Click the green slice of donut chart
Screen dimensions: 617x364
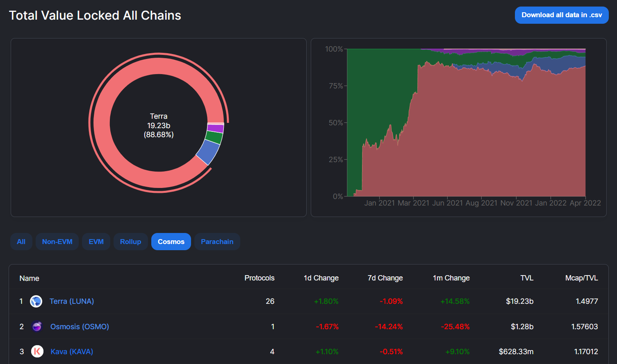214,138
